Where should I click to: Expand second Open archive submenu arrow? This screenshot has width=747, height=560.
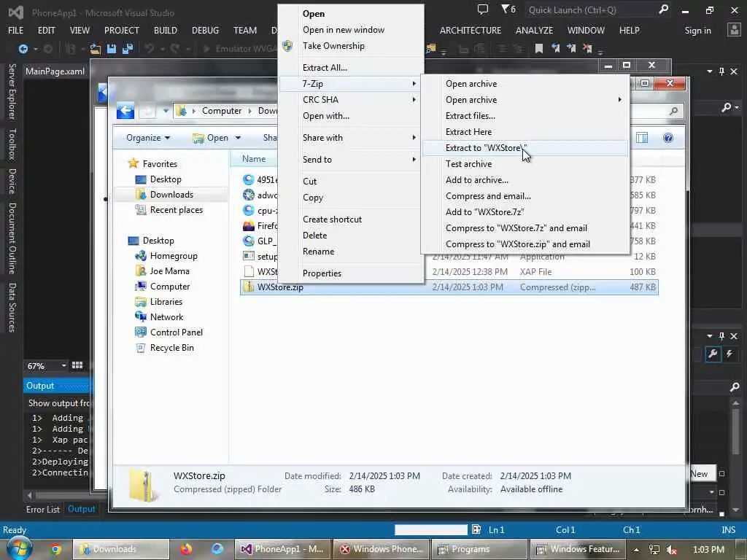pos(620,99)
